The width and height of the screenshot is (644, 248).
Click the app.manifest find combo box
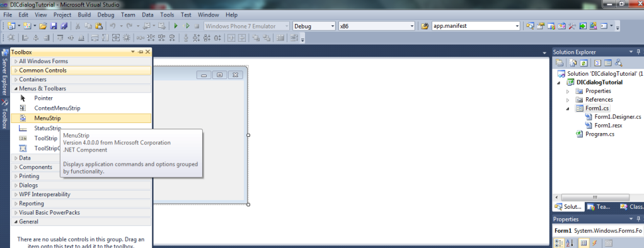pos(476,26)
